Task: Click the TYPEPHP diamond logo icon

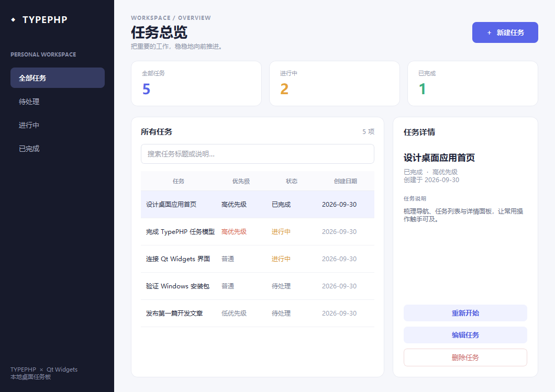Action: click(14, 20)
